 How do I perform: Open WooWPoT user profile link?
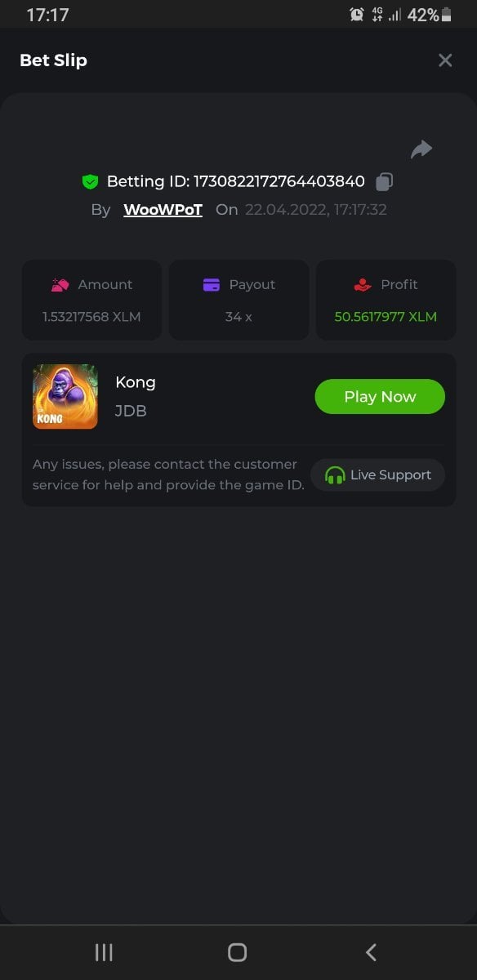pos(163,210)
